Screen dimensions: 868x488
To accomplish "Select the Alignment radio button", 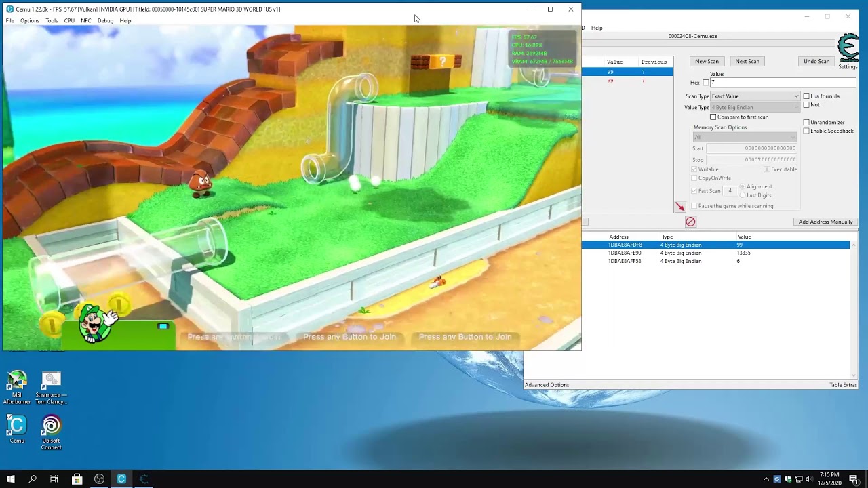I will [743, 186].
